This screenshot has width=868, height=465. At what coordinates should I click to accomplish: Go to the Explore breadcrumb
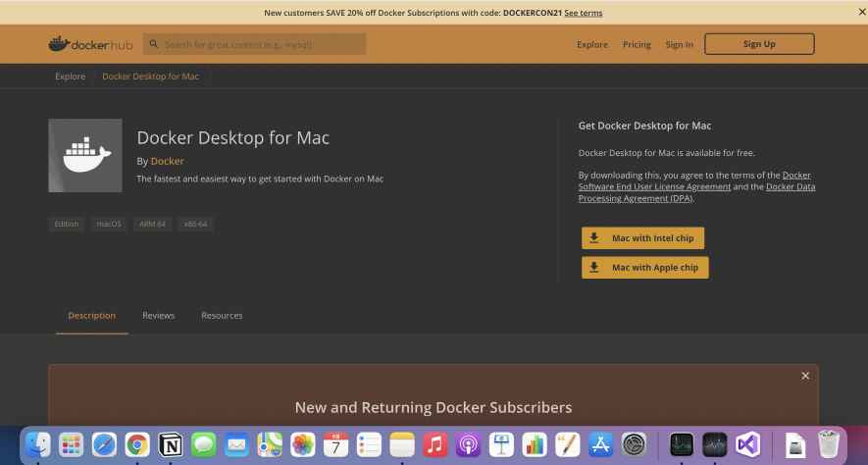71,77
